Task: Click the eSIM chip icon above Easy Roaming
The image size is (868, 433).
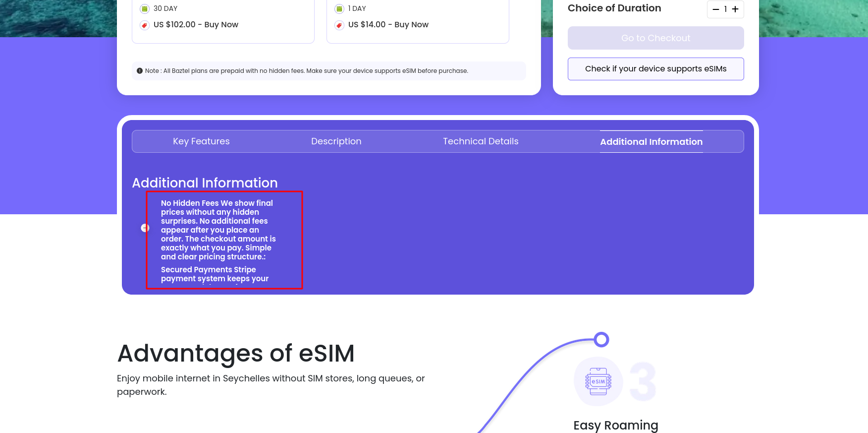Action: (598, 381)
